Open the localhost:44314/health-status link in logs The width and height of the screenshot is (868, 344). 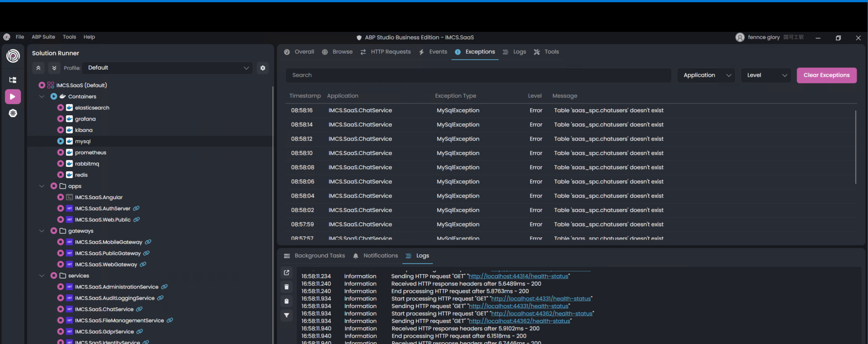point(518,276)
